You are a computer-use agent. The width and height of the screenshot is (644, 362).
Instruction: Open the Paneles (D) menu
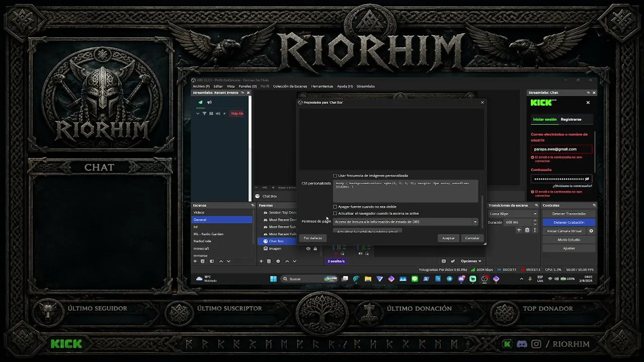coord(248,86)
